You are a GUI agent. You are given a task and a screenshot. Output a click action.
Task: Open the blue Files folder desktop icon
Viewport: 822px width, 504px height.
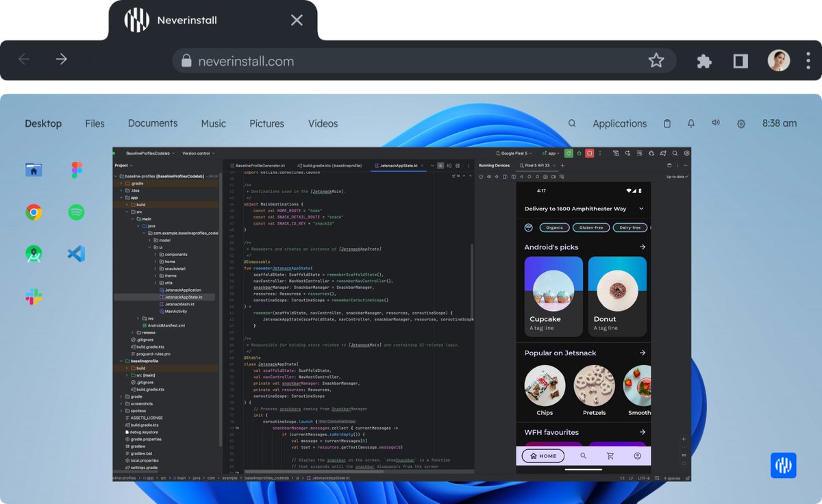(34, 170)
